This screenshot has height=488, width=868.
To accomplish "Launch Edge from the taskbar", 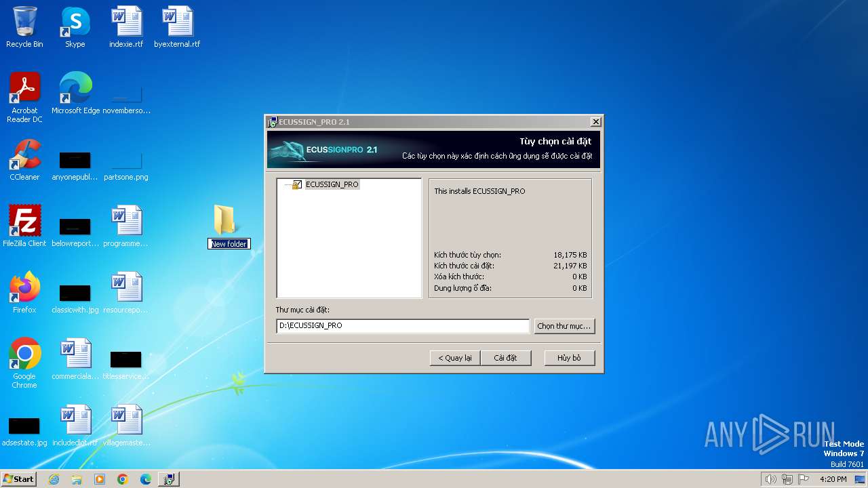I will pyautogui.click(x=146, y=479).
